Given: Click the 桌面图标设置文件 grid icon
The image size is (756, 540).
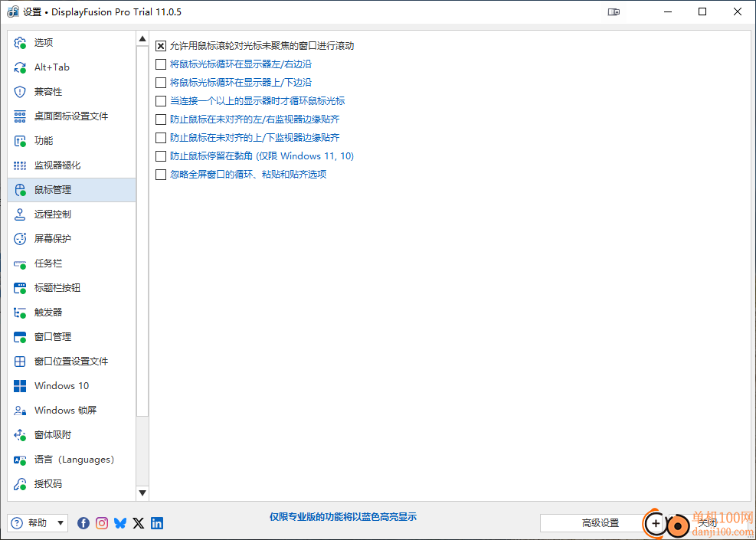Looking at the screenshot, I should click(20, 116).
